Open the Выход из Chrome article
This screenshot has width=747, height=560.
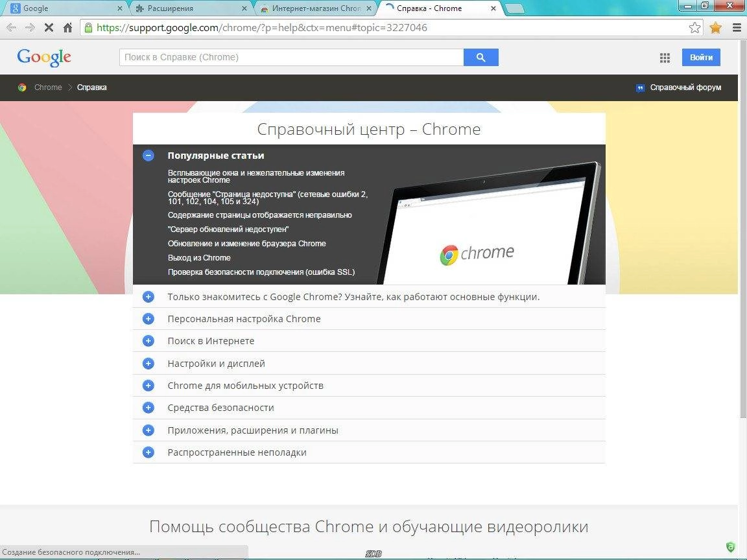tap(199, 257)
